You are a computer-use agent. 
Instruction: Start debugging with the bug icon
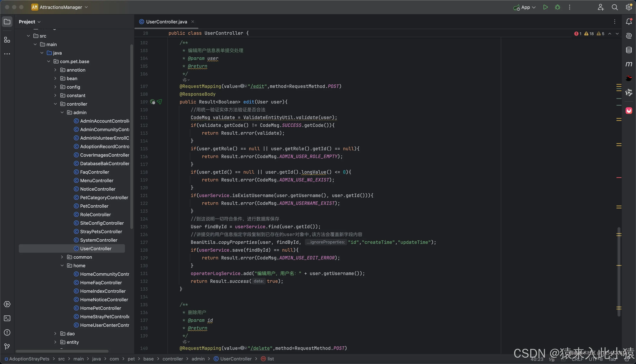tap(557, 7)
